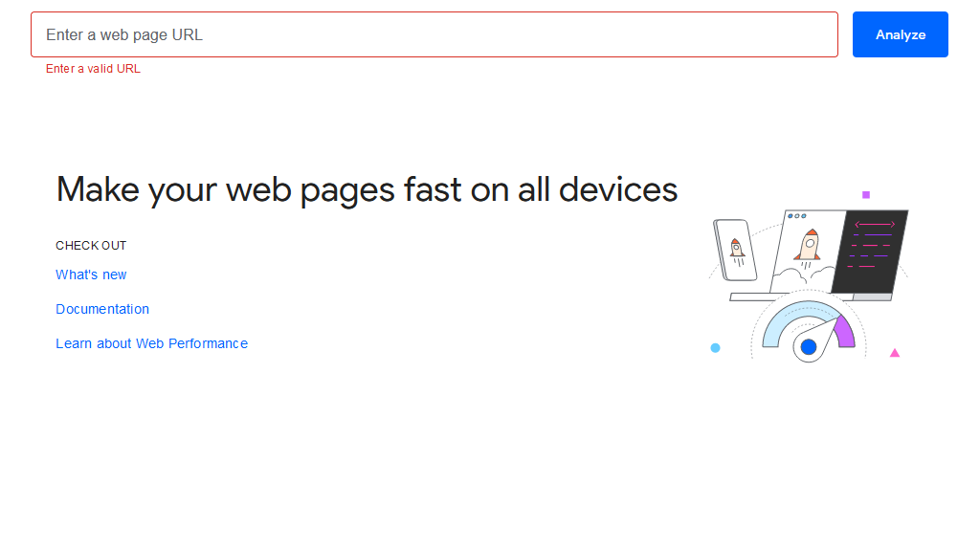This screenshot has width=980, height=549.
Task: Click the light blue circle decoration
Action: [x=716, y=348]
